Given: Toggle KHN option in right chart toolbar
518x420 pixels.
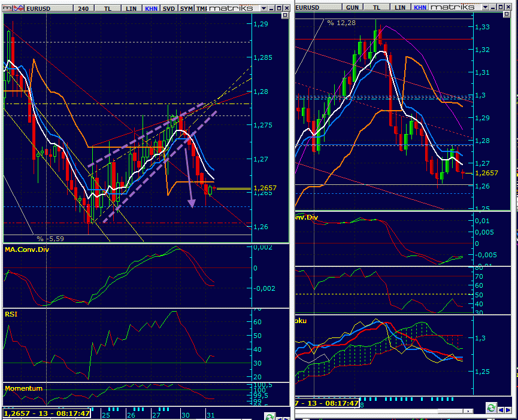Looking at the screenshot, I should click(x=420, y=7).
